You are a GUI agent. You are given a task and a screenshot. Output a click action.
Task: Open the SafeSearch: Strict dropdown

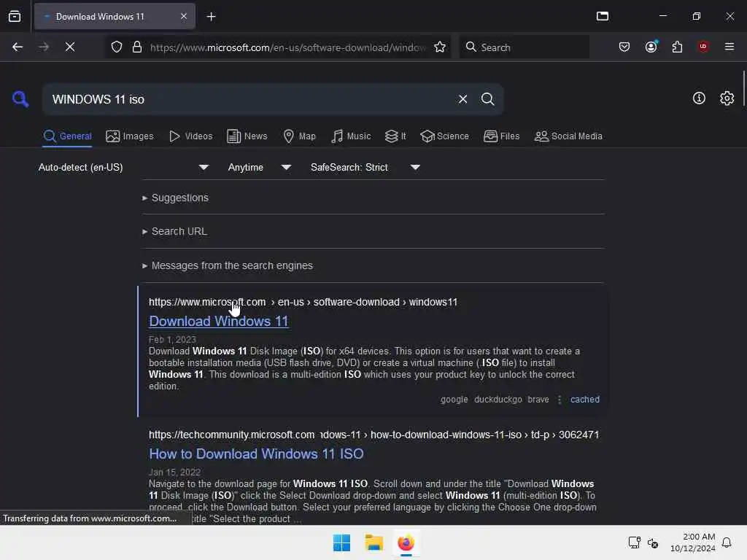365,168
